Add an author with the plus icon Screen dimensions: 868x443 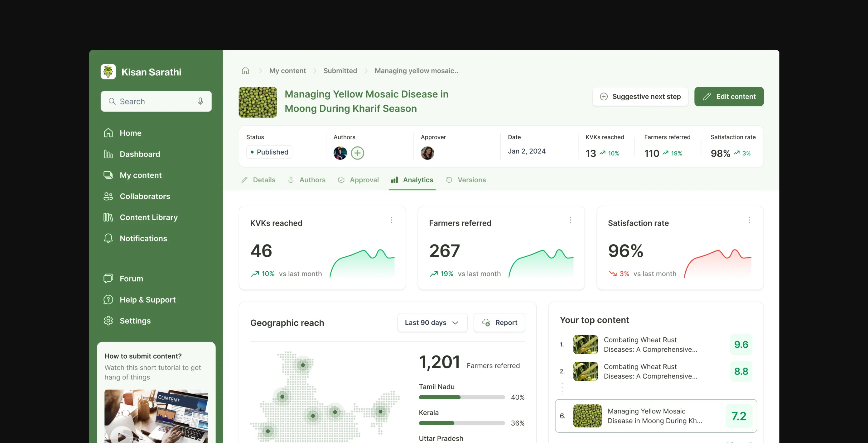click(x=357, y=153)
